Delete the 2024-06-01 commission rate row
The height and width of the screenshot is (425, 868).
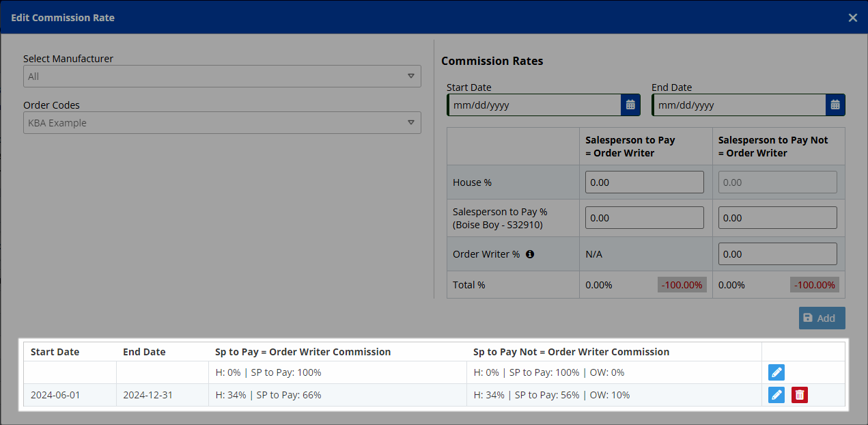click(x=800, y=395)
